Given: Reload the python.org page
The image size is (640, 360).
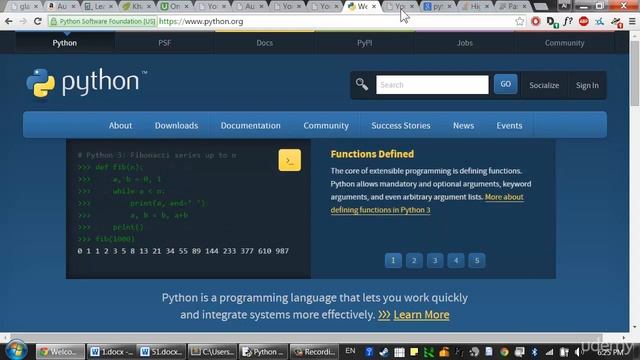Looking at the screenshot, I should click(x=38, y=21).
